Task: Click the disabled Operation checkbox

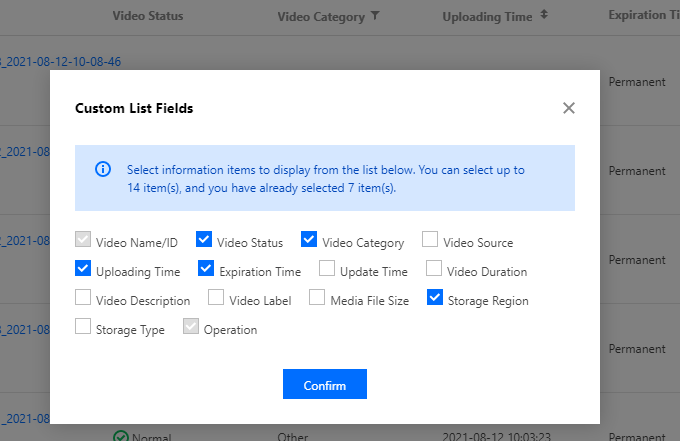Action: click(191, 326)
